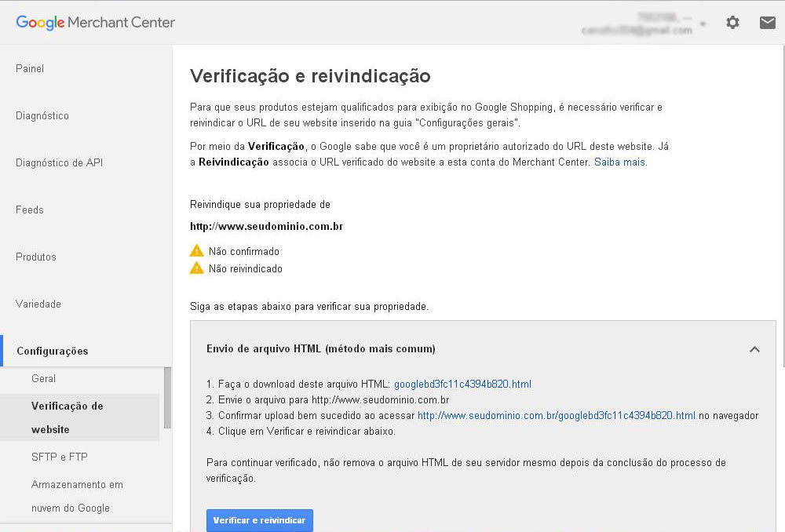Click the http://www.seudominio.com.br domain text
The height and width of the screenshot is (532, 785).
(266, 226)
